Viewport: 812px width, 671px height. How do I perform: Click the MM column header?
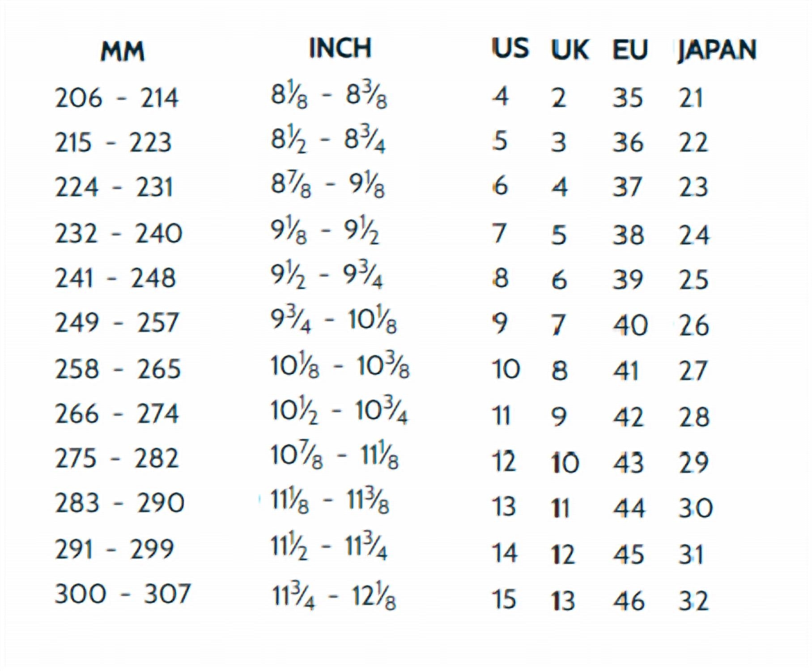123,51
